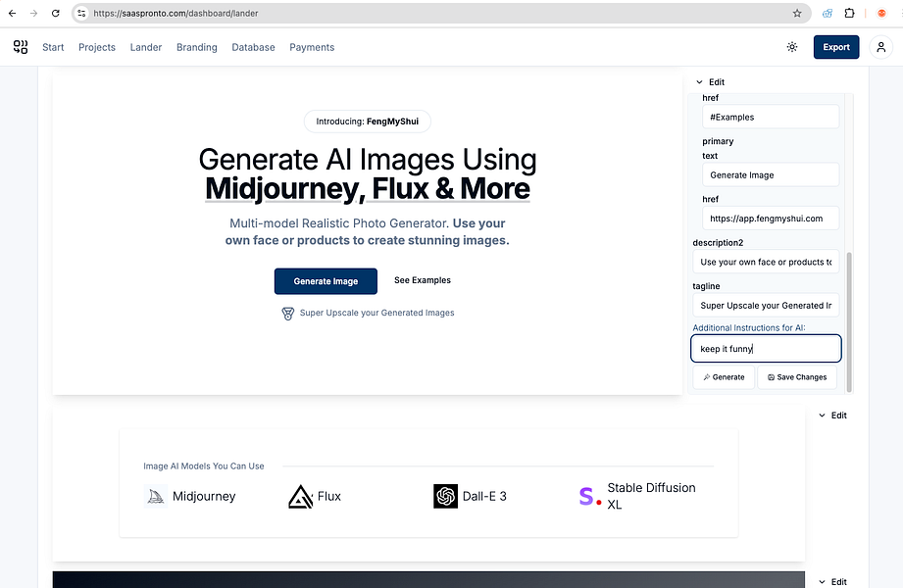903x588 pixels.
Task: Go back using the browser back arrow
Action: tap(13, 14)
